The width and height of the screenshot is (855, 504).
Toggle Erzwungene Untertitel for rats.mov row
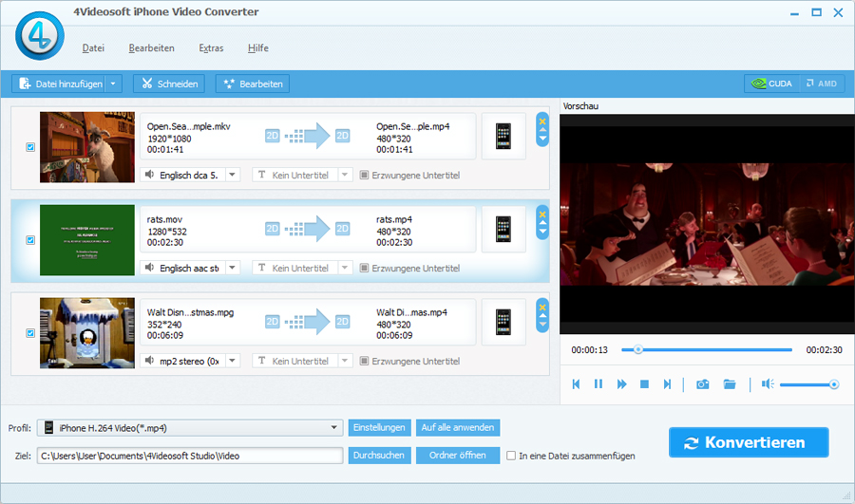(x=364, y=268)
